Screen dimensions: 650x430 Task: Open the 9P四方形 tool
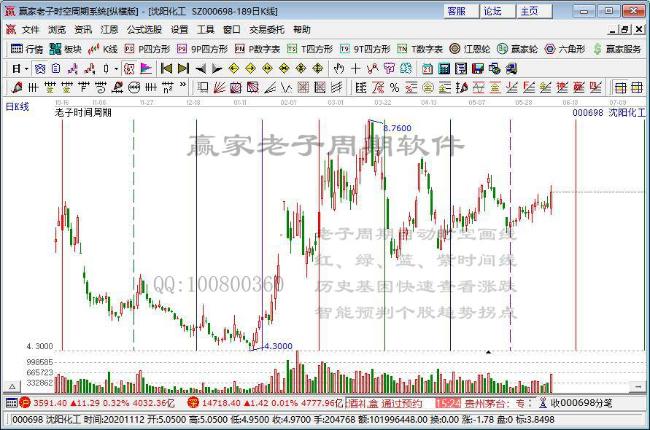point(202,49)
